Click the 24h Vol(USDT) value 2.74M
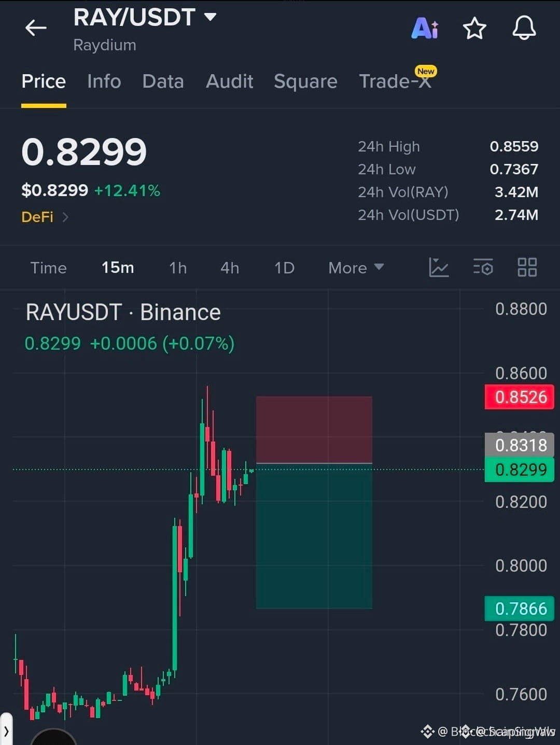Image resolution: width=560 pixels, height=745 pixels. tap(516, 215)
